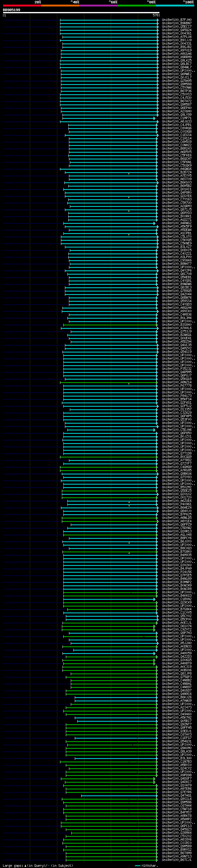
Task: Click the =100char. scale legend
Action: pos(146,865)
